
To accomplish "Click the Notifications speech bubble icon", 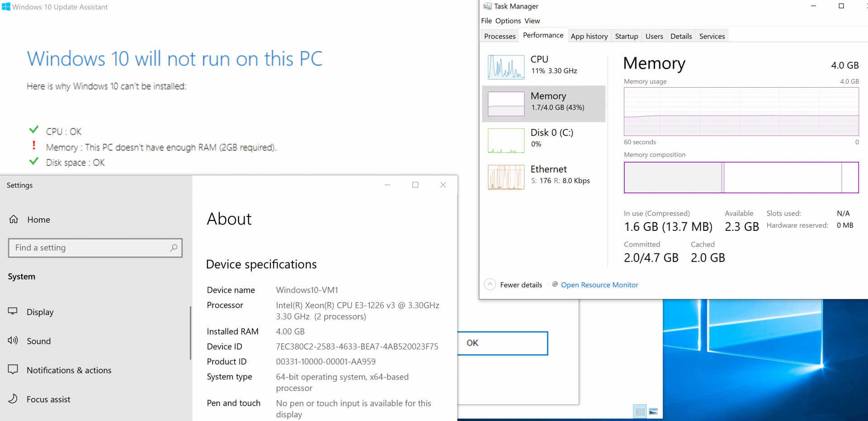I will (13, 370).
